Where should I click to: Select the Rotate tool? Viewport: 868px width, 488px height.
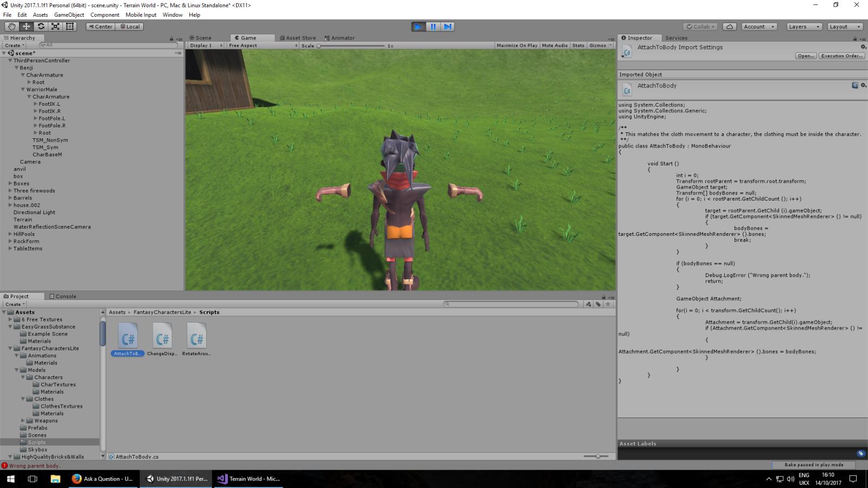point(41,27)
